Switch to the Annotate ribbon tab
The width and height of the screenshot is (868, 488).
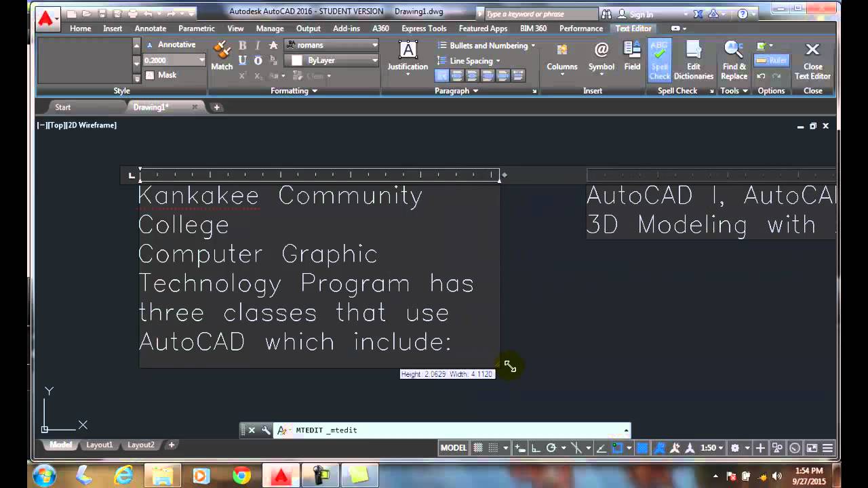150,28
